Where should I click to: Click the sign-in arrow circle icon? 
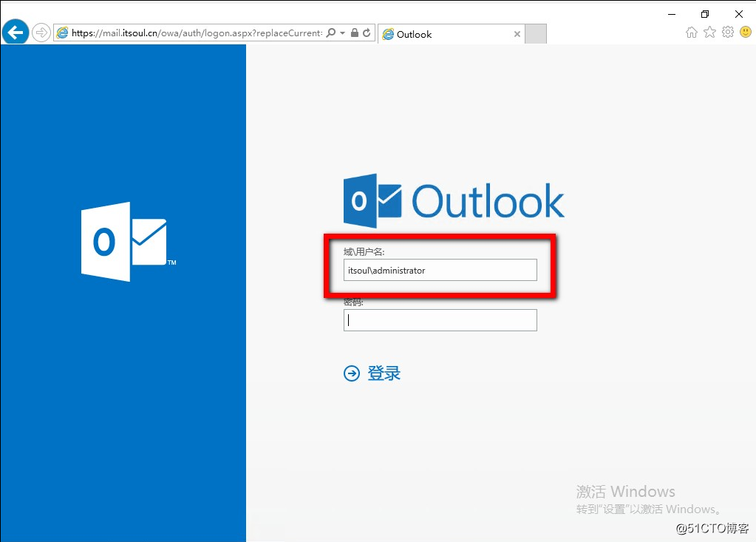click(x=352, y=373)
